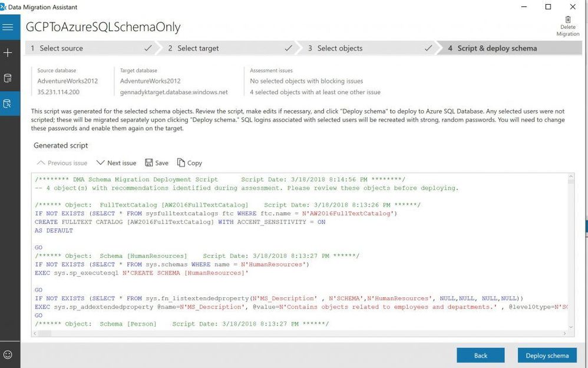Click vertical scrollbar up arrow in script pane

571,177
